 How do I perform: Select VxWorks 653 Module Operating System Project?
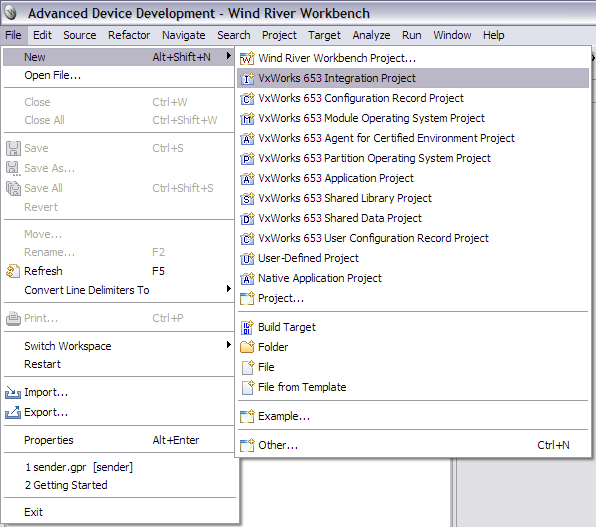click(371, 119)
